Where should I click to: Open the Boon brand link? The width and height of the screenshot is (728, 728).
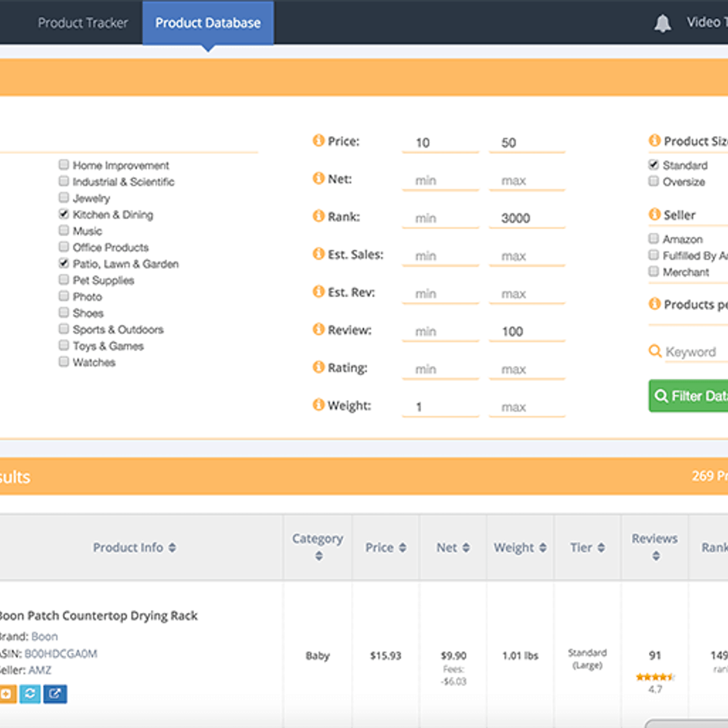pyautogui.click(x=45, y=636)
